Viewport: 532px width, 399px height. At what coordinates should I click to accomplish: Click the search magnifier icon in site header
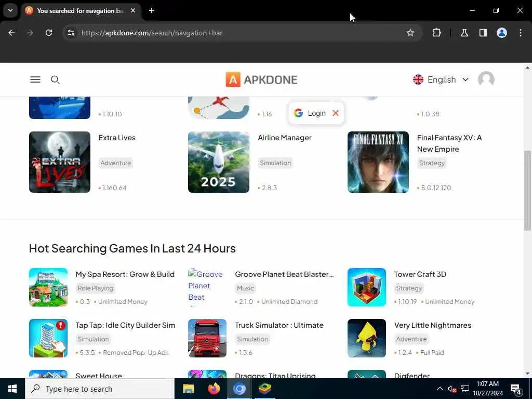55,79
